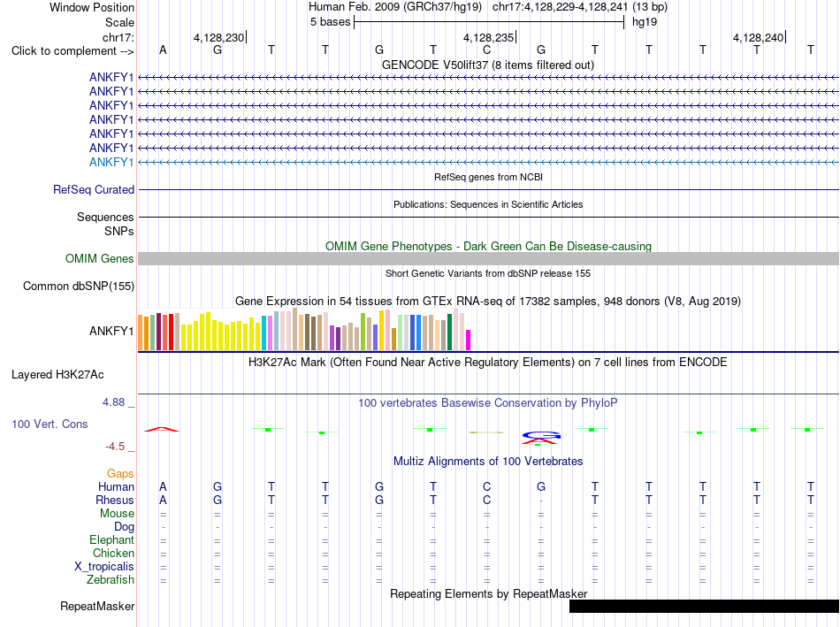Click the magenta bar in GTEx expression chart
Screen dimensions: 840x627
468,340
